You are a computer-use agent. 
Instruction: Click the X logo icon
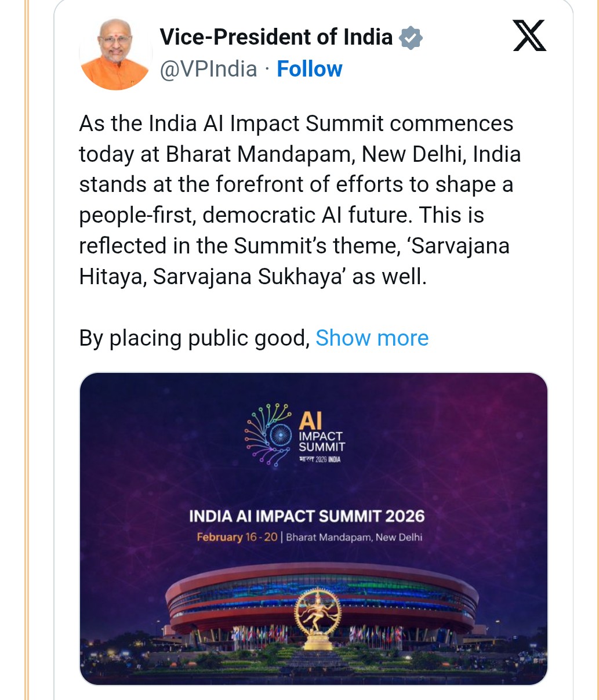coord(529,36)
